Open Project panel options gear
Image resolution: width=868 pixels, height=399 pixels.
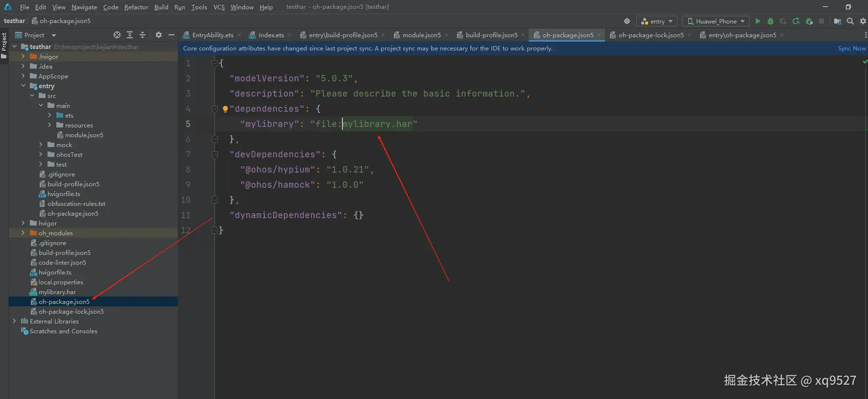(159, 35)
